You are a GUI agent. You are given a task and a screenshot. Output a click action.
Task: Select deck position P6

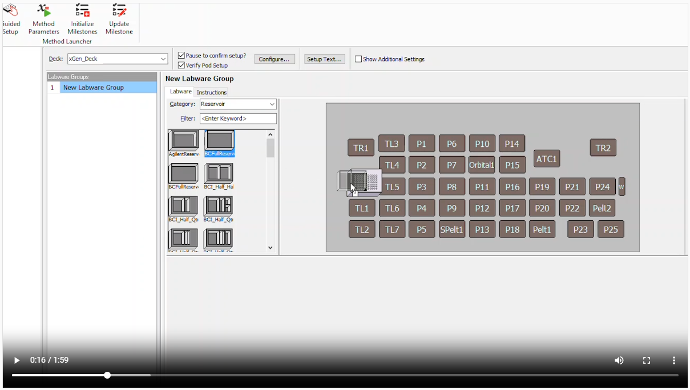(x=452, y=143)
